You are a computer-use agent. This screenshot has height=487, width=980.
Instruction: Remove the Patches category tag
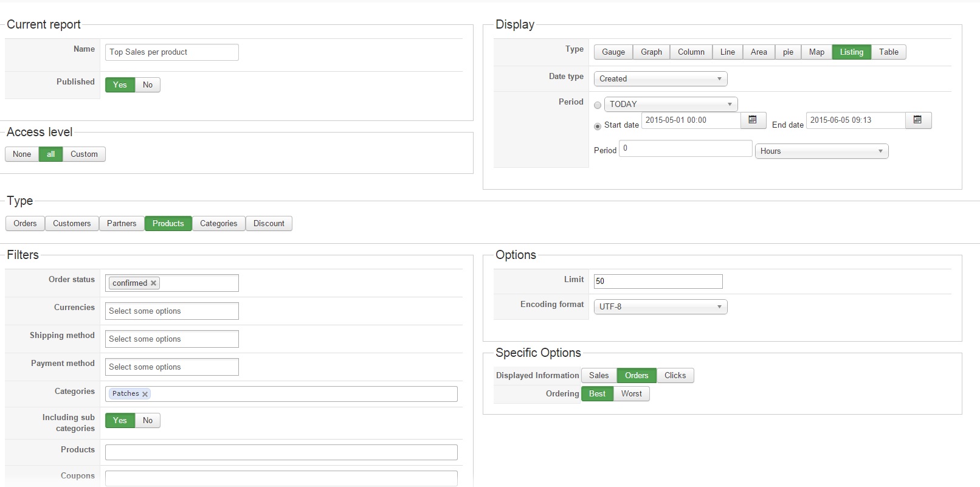[145, 394]
